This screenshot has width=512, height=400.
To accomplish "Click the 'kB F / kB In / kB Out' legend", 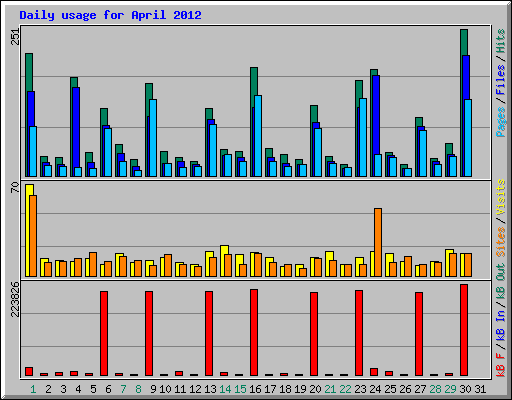I will point(500,320).
